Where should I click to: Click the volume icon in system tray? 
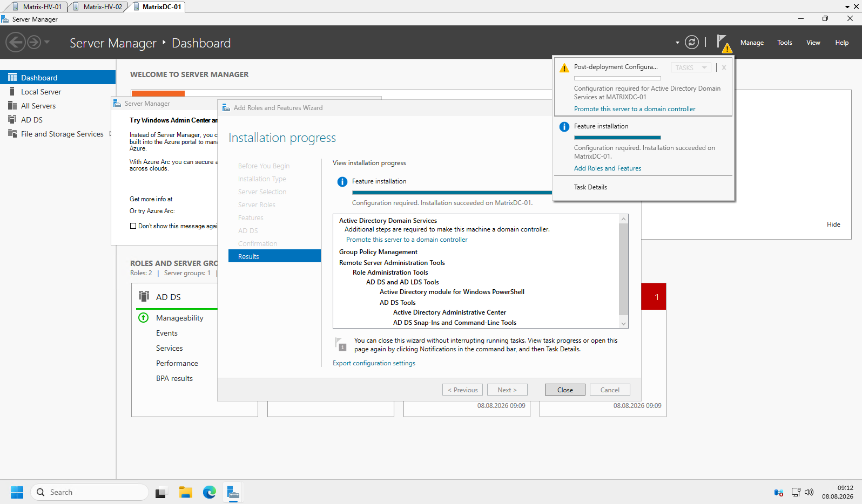point(809,492)
